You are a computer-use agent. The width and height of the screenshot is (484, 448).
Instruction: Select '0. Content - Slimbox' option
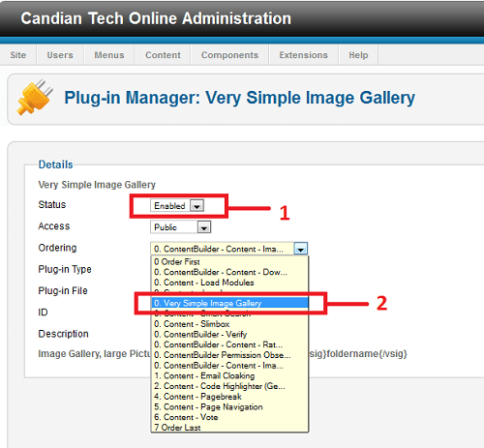tap(229, 324)
